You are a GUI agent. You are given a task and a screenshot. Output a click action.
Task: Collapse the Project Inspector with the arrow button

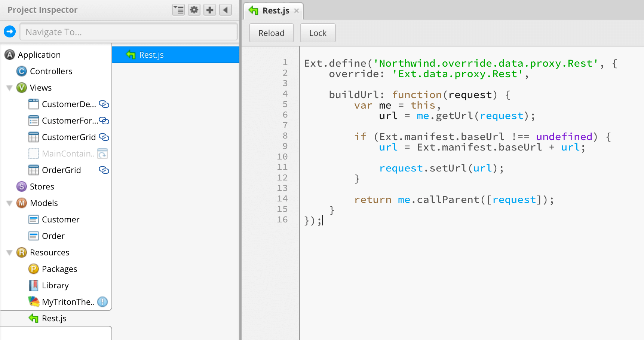click(226, 10)
